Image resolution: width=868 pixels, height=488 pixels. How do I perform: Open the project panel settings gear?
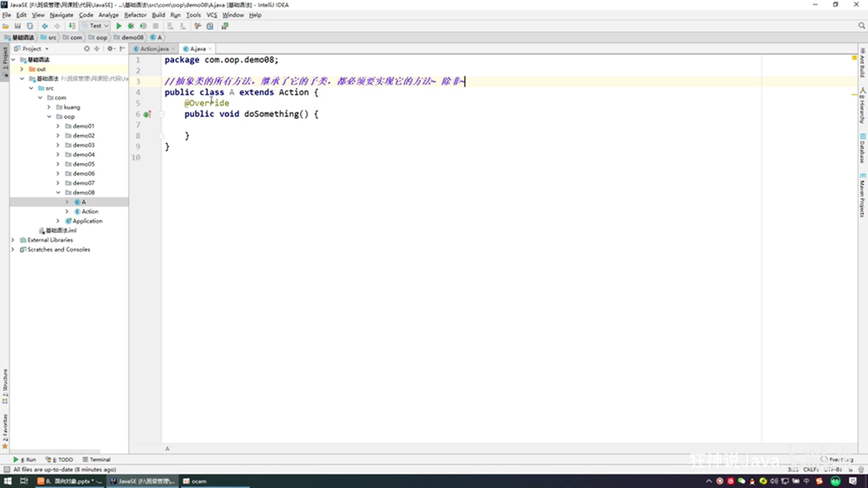(110, 48)
